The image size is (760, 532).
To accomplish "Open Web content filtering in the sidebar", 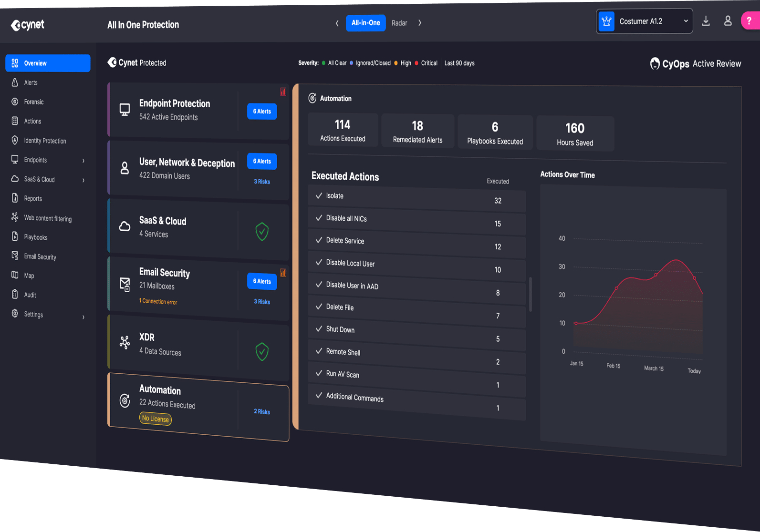I will 48,218.
